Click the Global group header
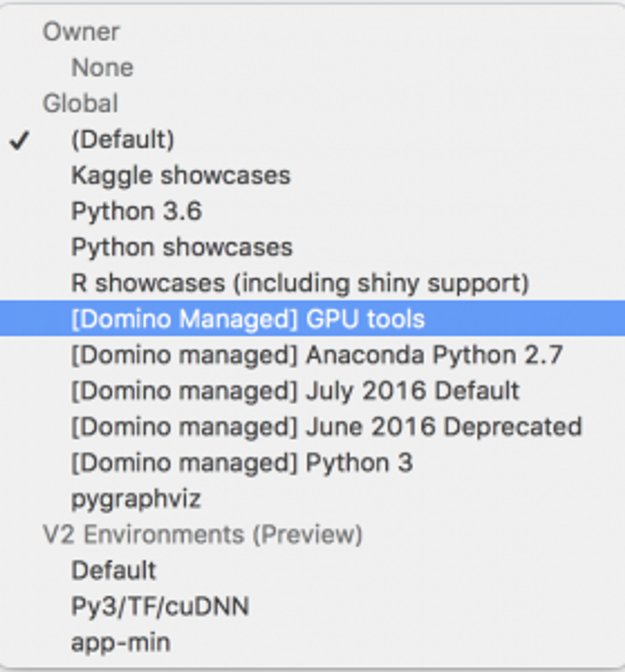625x672 pixels. pos(80,103)
